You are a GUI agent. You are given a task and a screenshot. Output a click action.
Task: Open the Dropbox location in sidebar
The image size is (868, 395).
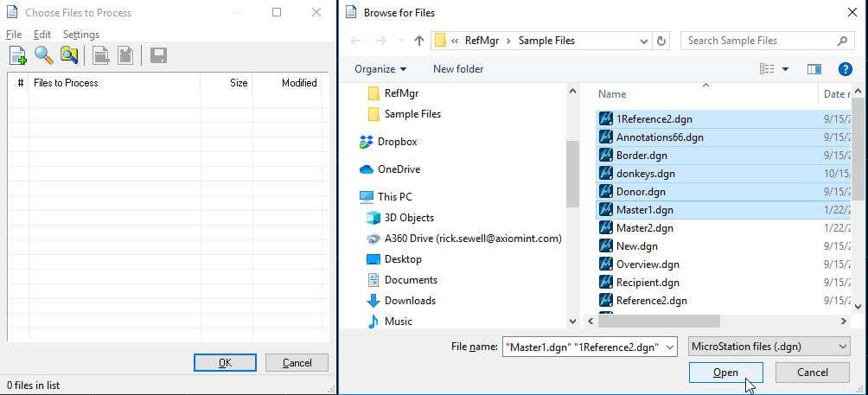click(x=397, y=142)
